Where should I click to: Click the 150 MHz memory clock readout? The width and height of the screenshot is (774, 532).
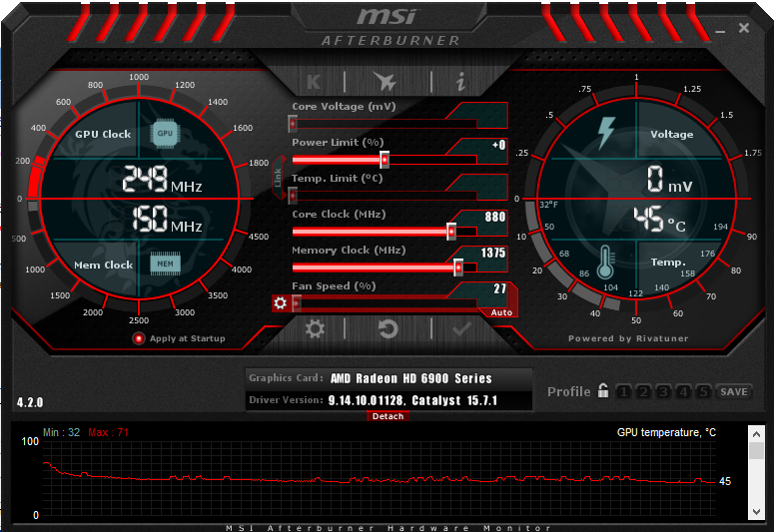(167, 220)
